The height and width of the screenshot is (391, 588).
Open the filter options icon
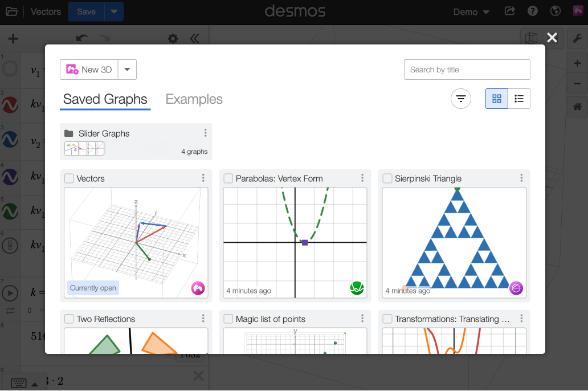[x=460, y=99]
